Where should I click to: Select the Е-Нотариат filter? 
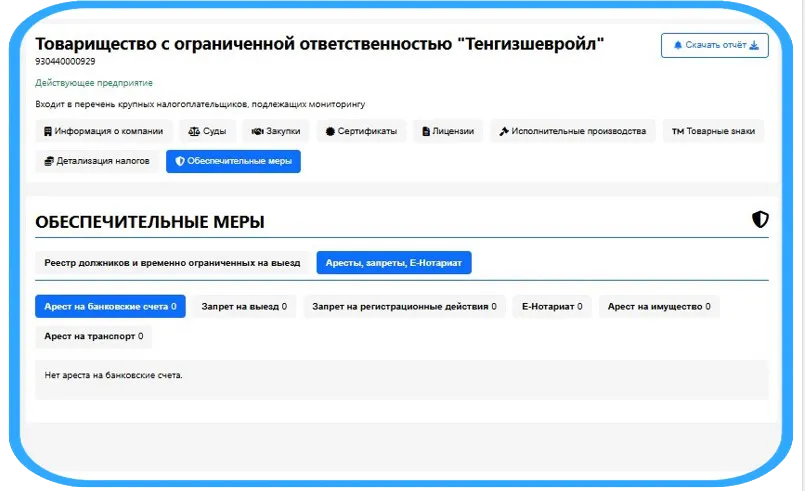coord(551,307)
